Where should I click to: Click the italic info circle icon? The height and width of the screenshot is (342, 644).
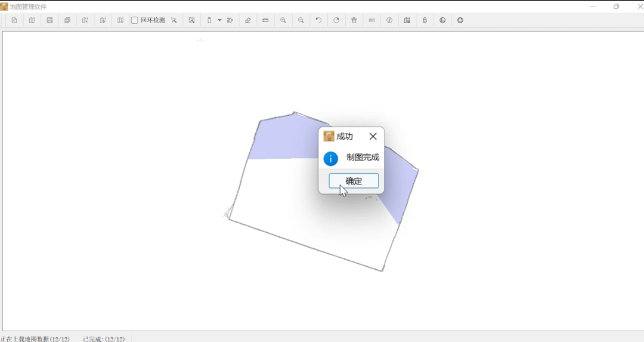[x=389, y=20]
